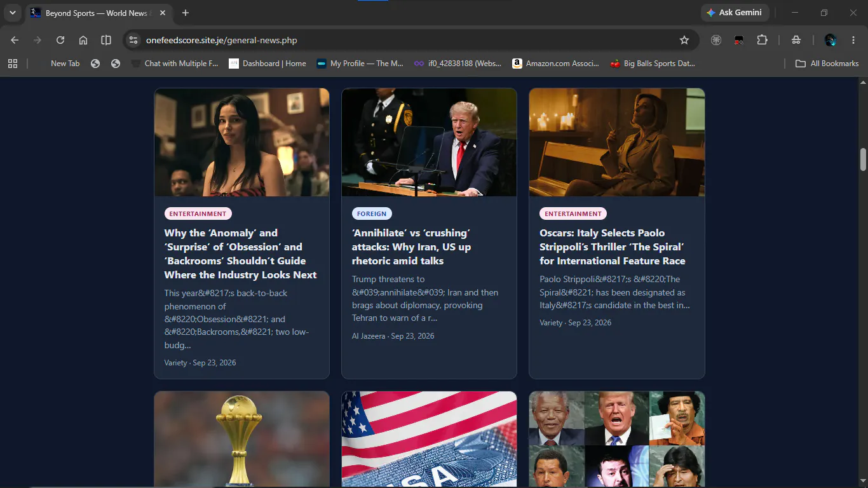Click the 'Al Jazeera · Sep 23, 2026' text
Viewport: 868px width, 488px height.
point(393,335)
